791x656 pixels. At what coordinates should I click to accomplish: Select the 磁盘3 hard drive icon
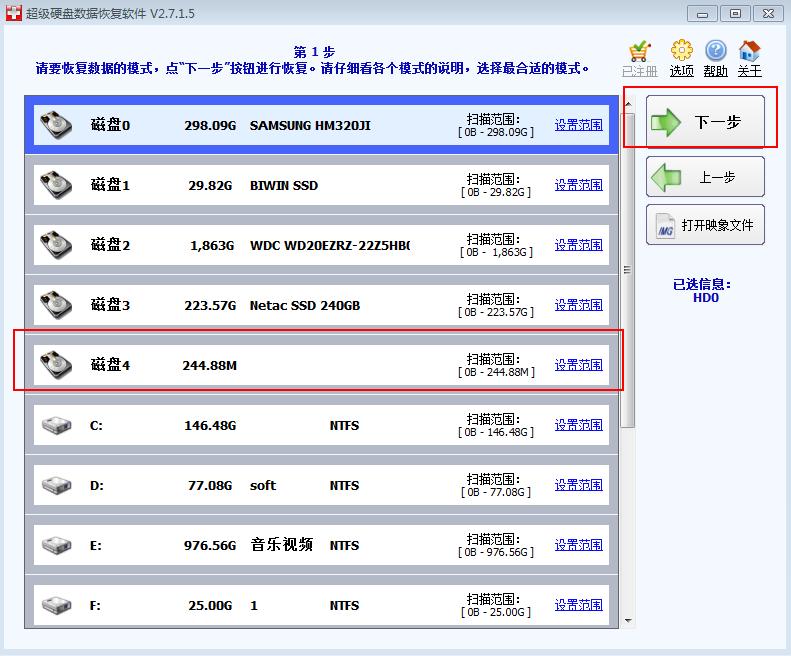[56, 305]
